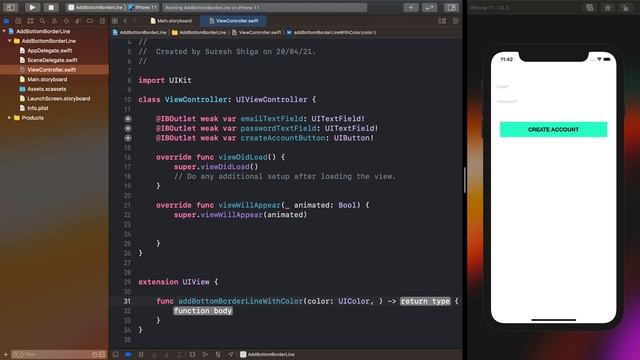
Task: Click AddBottomBorderLine folder in jump bar
Action: pos(199,32)
